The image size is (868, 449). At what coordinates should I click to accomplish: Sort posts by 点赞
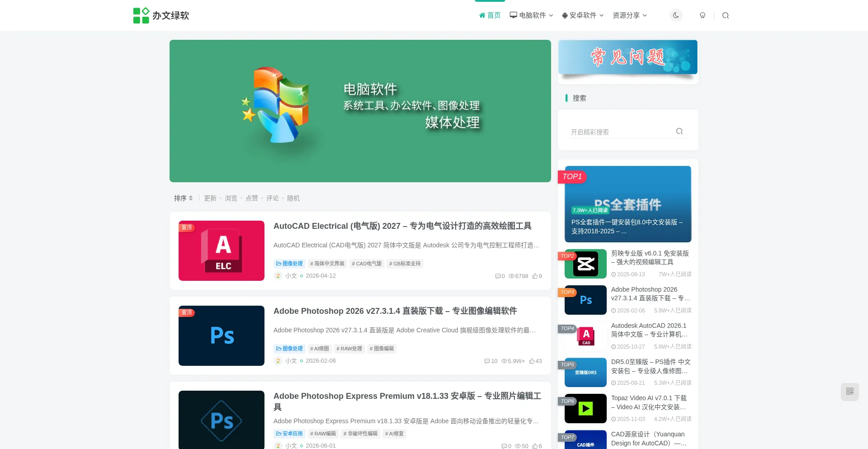[x=252, y=198]
